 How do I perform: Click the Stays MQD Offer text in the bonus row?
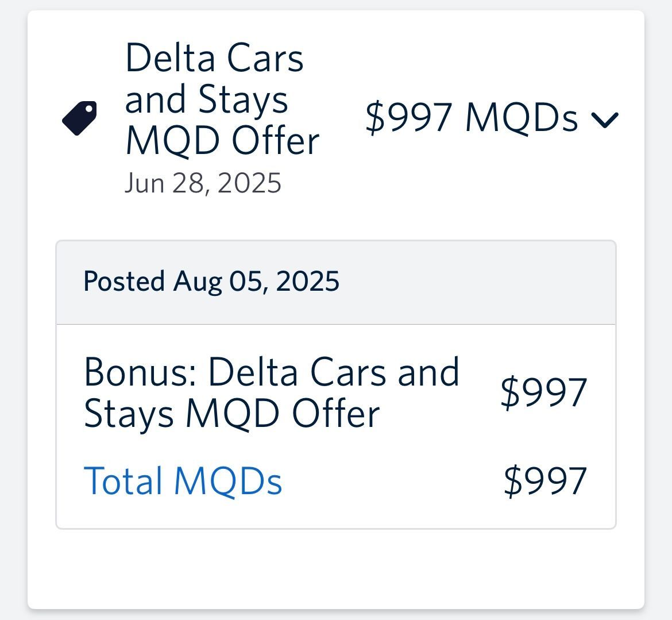tap(232, 413)
